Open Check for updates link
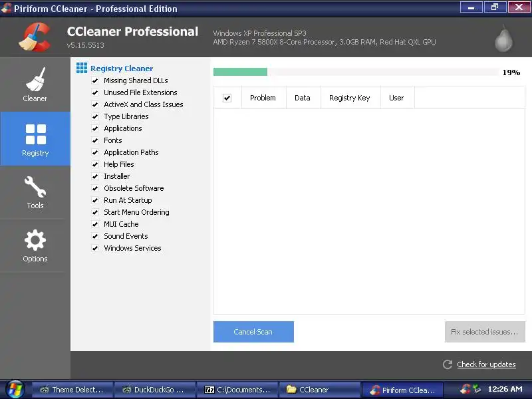532x399 pixels. pos(486,364)
